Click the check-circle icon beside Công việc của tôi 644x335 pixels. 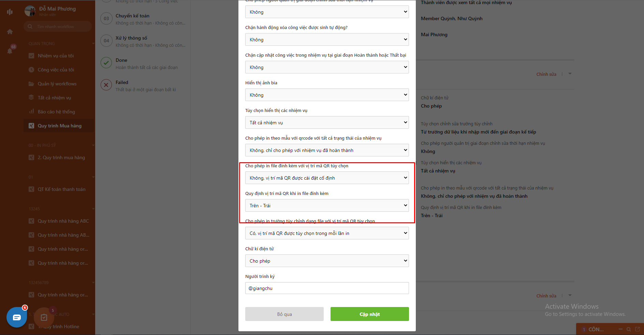[x=31, y=70]
